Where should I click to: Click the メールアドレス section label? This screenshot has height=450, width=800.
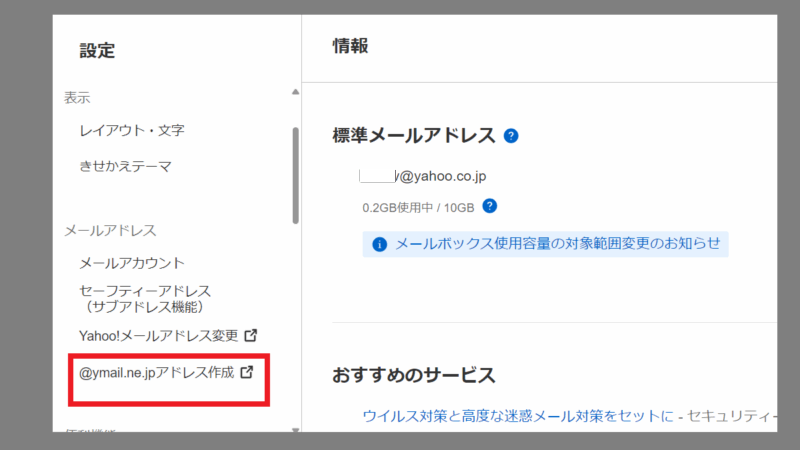110,231
